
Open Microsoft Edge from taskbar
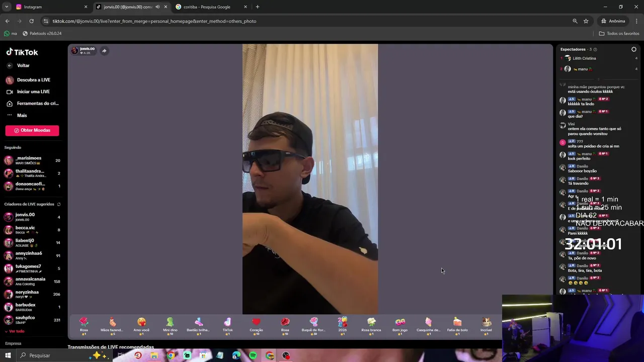[236, 355]
